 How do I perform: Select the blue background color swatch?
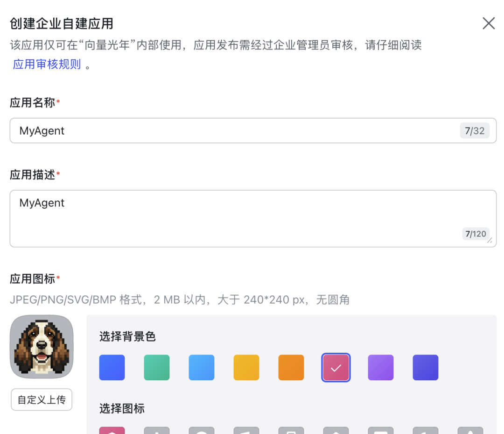(112, 367)
